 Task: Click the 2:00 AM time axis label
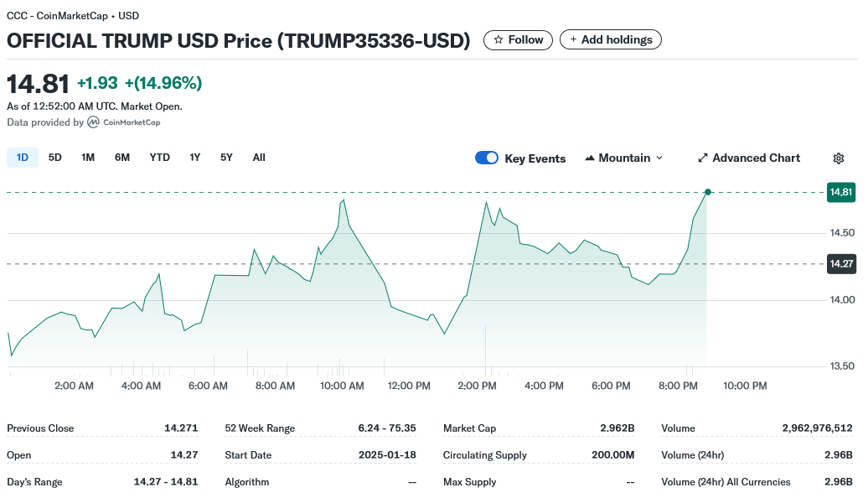pos(74,386)
